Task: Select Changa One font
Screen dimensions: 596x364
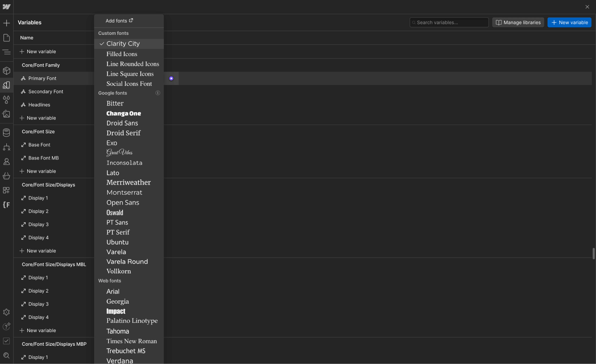Action: point(129,114)
